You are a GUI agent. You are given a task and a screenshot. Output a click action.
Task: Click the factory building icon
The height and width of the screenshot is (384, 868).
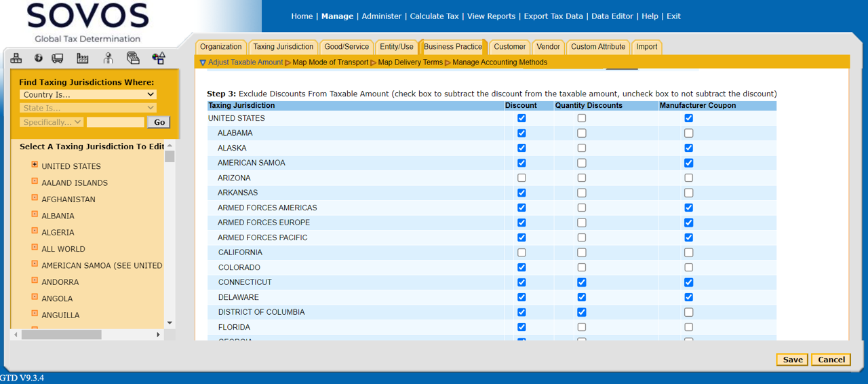pyautogui.click(x=83, y=58)
